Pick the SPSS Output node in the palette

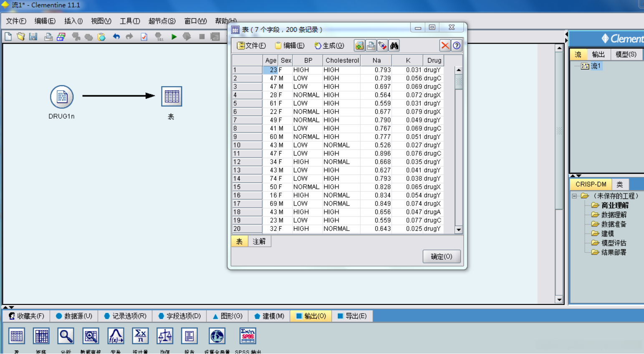click(247, 336)
